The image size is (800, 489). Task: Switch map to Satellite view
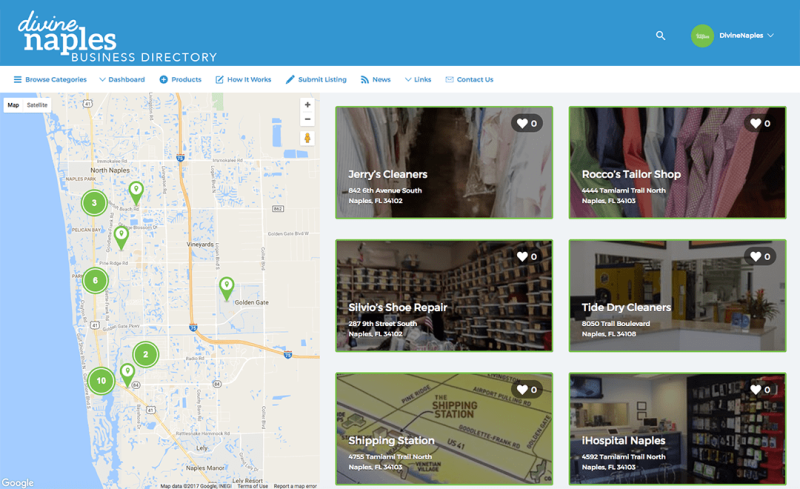(37, 105)
